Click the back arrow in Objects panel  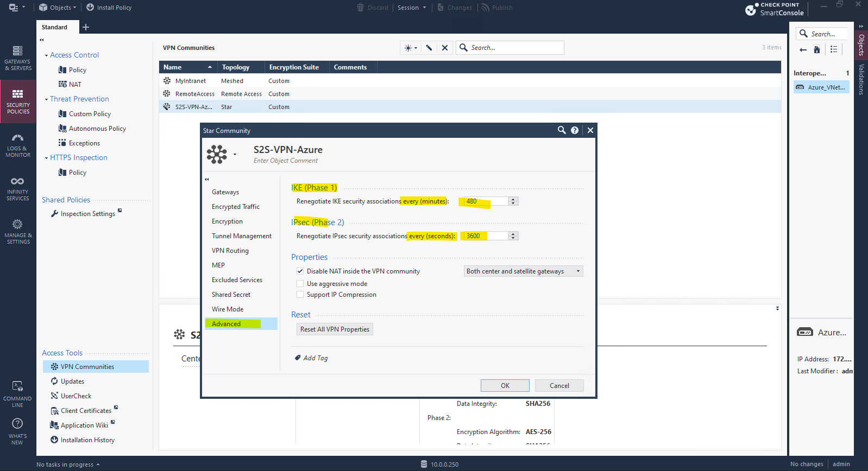click(803, 50)
